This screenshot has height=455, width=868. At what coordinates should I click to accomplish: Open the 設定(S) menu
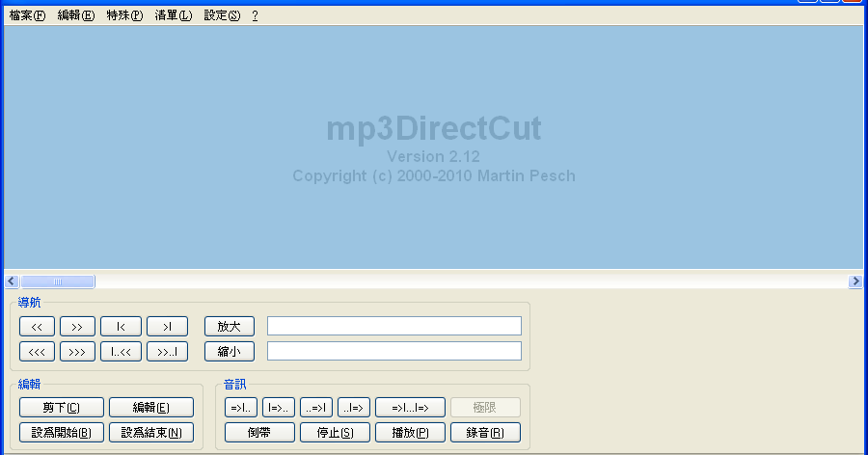pyautogui.click(x=222, y=15)
